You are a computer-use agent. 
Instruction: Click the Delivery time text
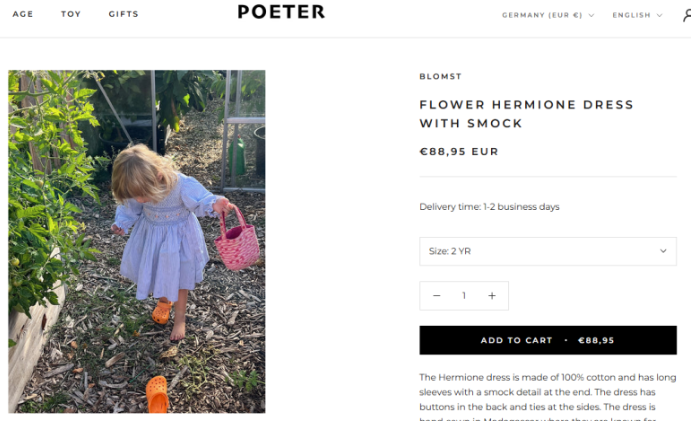click(x=489, y=207)
